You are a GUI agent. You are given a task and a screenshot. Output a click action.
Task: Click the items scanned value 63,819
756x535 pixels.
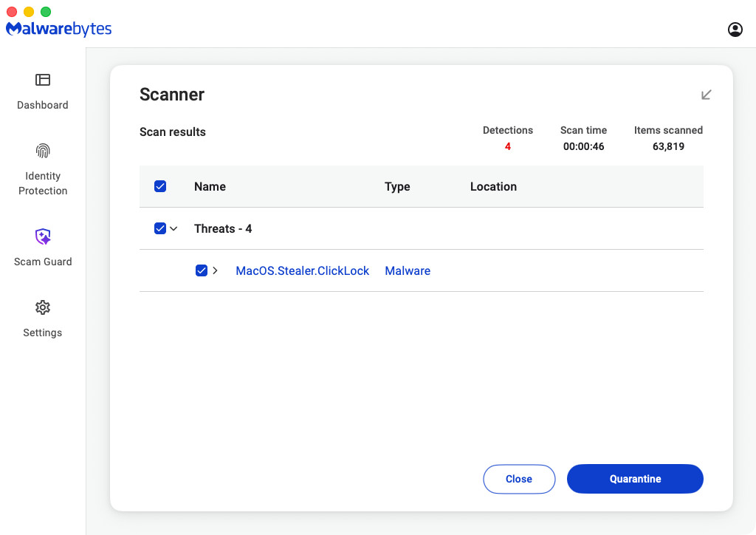(668, 146)
